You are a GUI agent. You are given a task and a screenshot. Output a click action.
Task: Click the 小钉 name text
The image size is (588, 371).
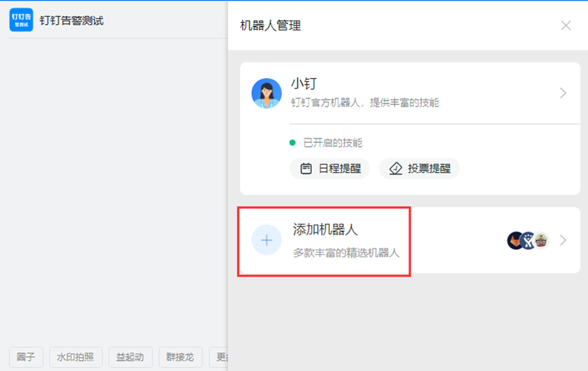point(304,83)
